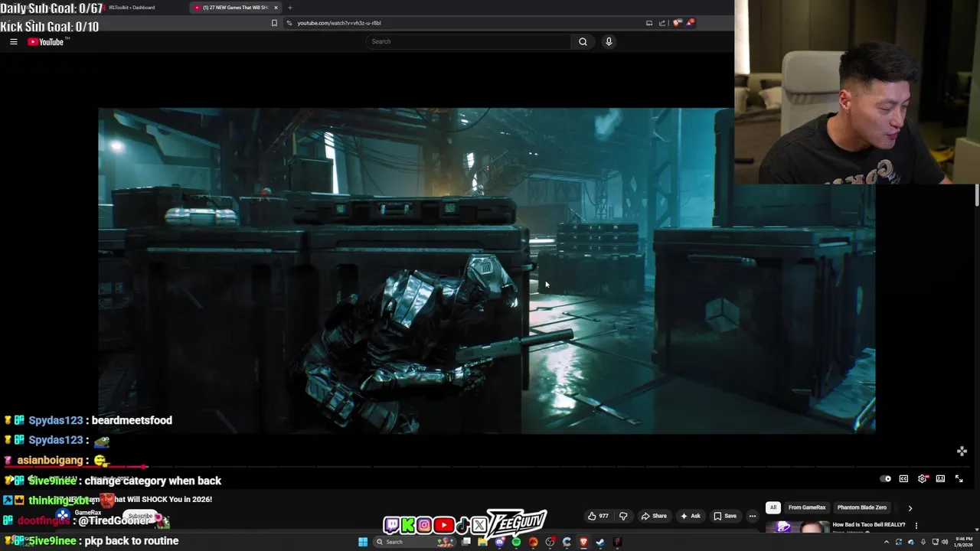Click the cast/screen icon in address bar
Screen dimensions: 980x551
click(x=649, y=23)
